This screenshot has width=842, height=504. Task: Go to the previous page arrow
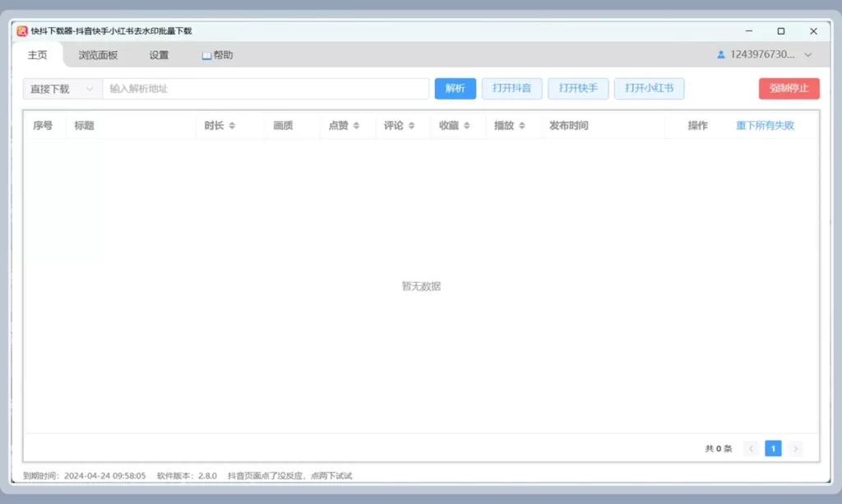(x=752, y=448)
